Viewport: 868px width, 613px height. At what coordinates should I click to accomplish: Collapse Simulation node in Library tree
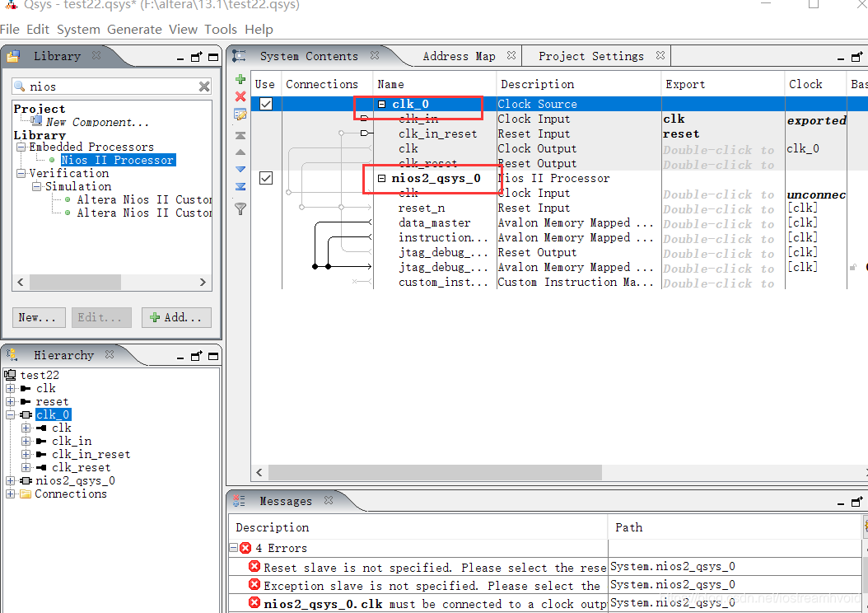(x=37, y=186)
